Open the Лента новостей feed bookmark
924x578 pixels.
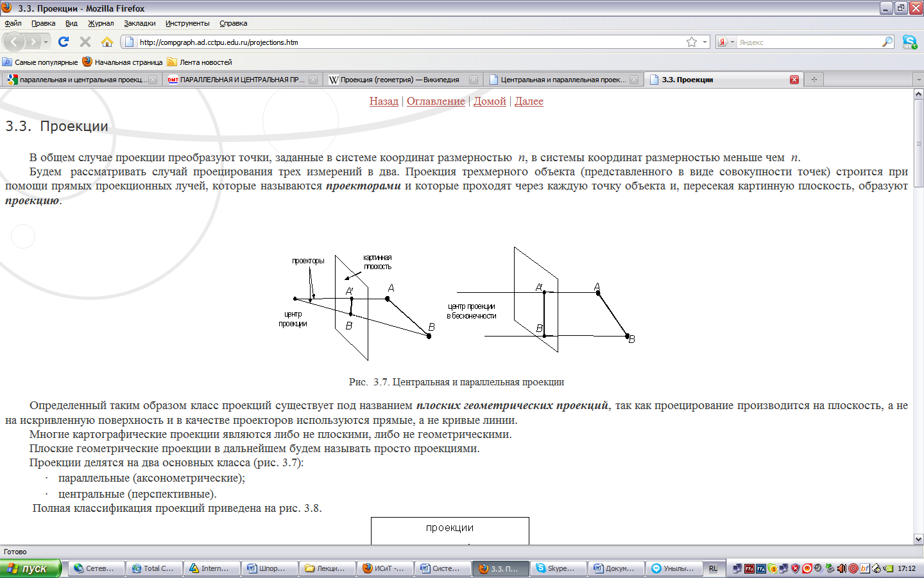click(x=199, y=62)
